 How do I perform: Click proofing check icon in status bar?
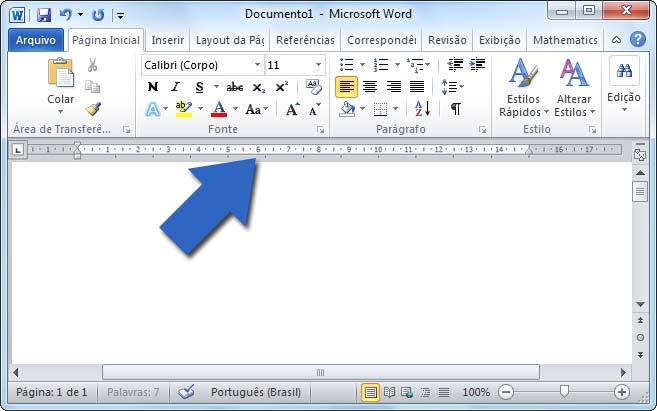pyautogui.click(x=186, y=392)
